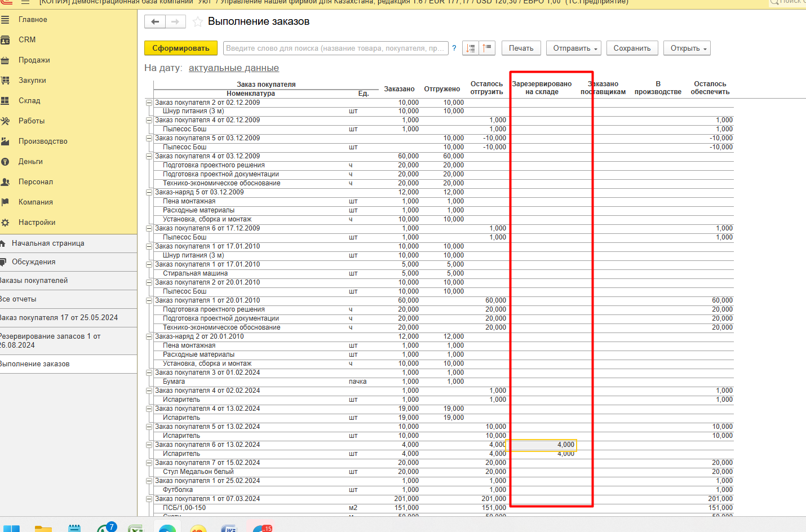
Task: Open the Открыть dropdown menu
Action: click(687, 48)
